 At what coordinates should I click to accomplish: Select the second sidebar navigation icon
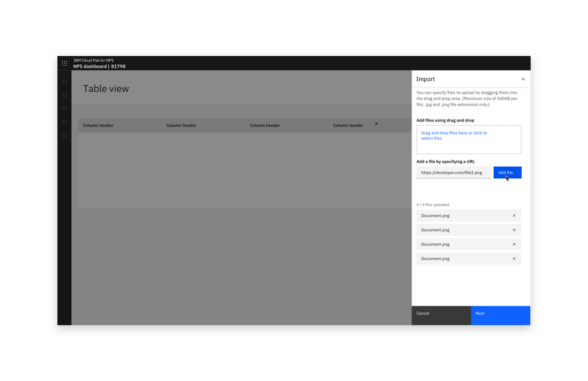coord(64,95)
